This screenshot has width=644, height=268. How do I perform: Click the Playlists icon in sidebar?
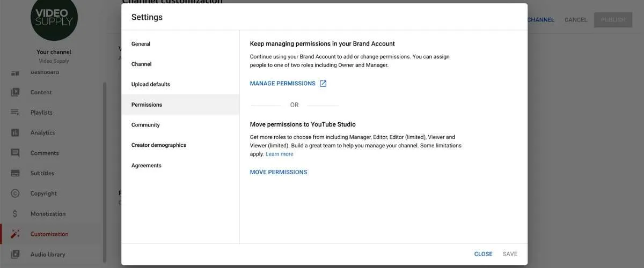pos(15,113)
